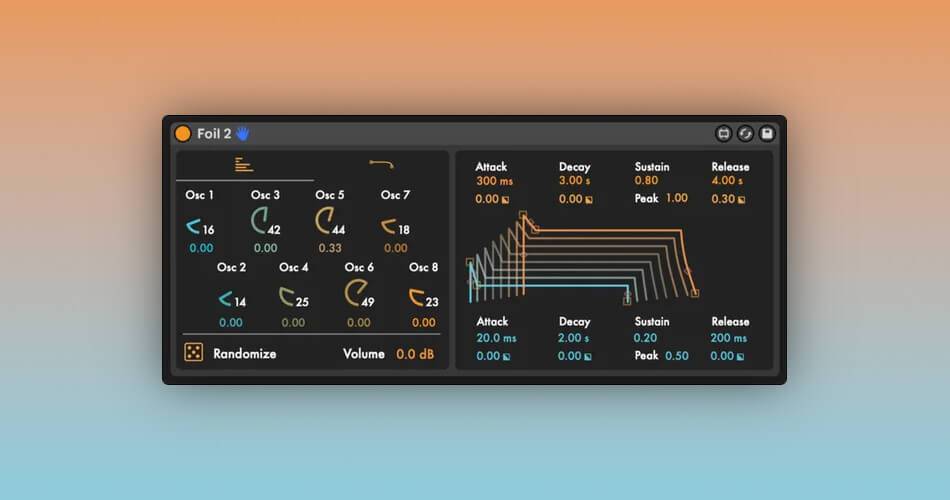Click the Osc 1 dial
This screenshot has height=500, width=950.
pyautogui.click(x=193, y=226)
